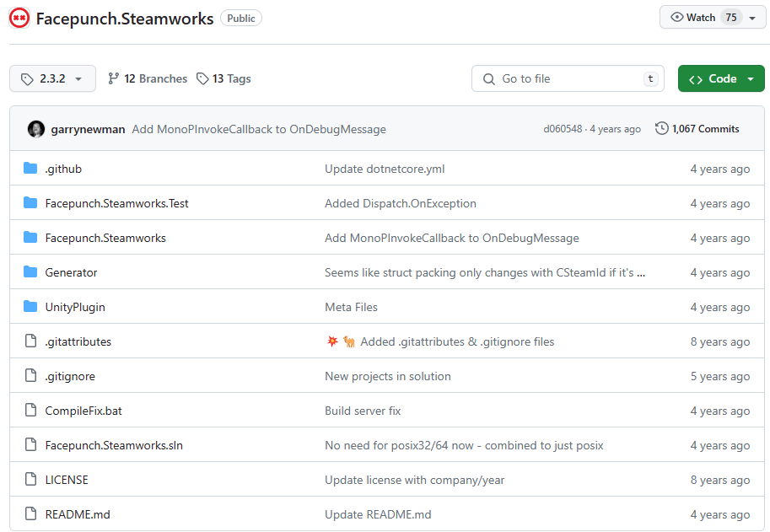Viewport: 770px width, 532px height.
Task: Open the Facepunch.Steamworks.sln file
Action: (x=114, y=445)
